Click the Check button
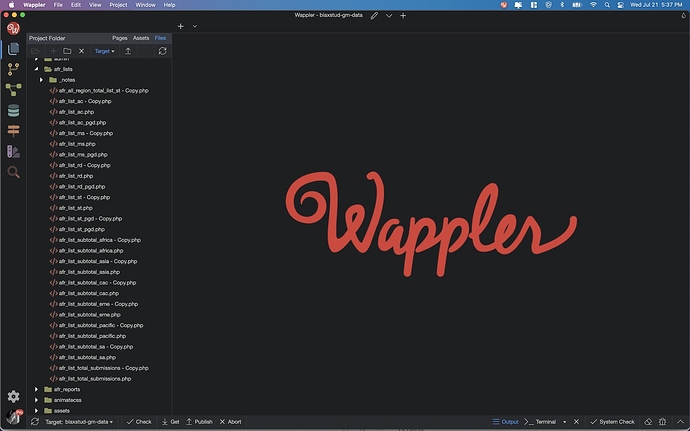Image resolution: width=690 pixels, height=431 pixels. click(139, 422)
